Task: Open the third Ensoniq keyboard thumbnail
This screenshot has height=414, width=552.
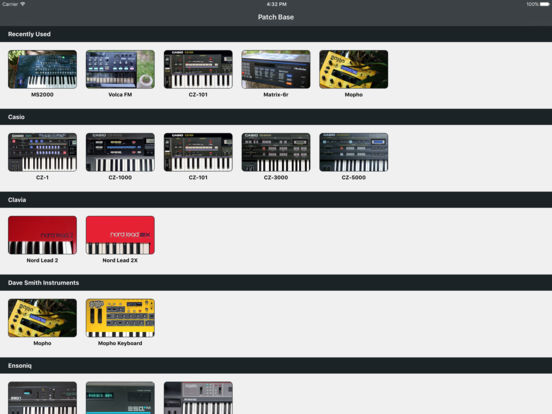Action: click(198, 398)
